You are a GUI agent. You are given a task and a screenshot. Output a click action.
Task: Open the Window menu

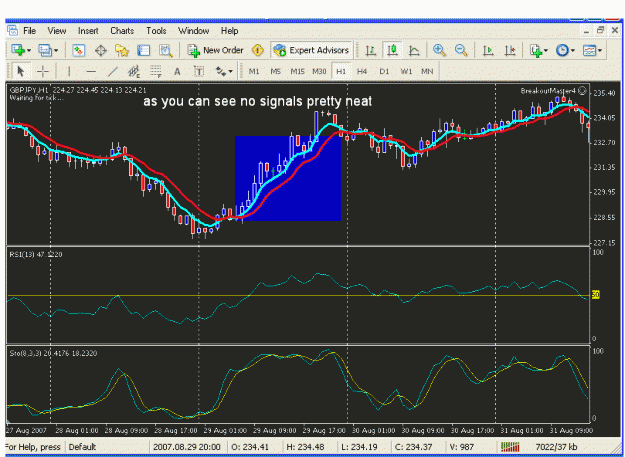pyautogui.click(x=193, y=31)
